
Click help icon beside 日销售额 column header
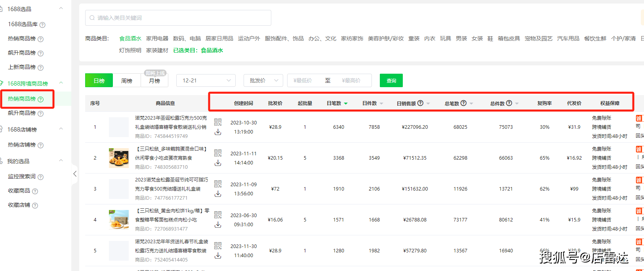pos(421,103)
